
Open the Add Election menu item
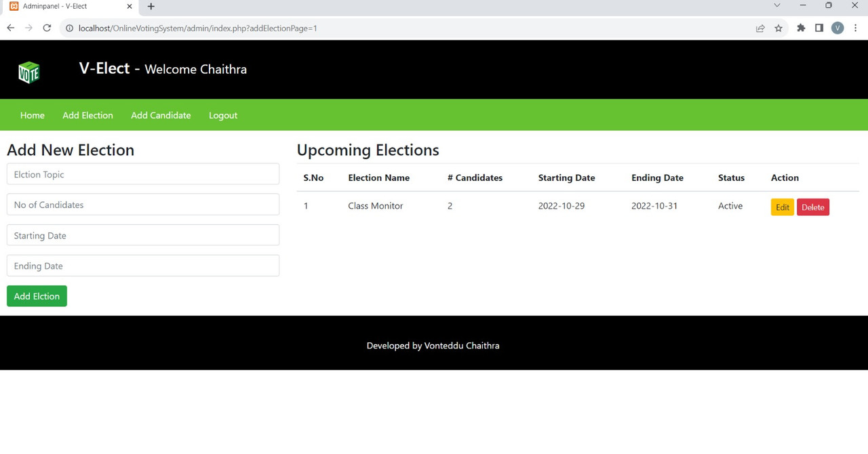[87, 115]
